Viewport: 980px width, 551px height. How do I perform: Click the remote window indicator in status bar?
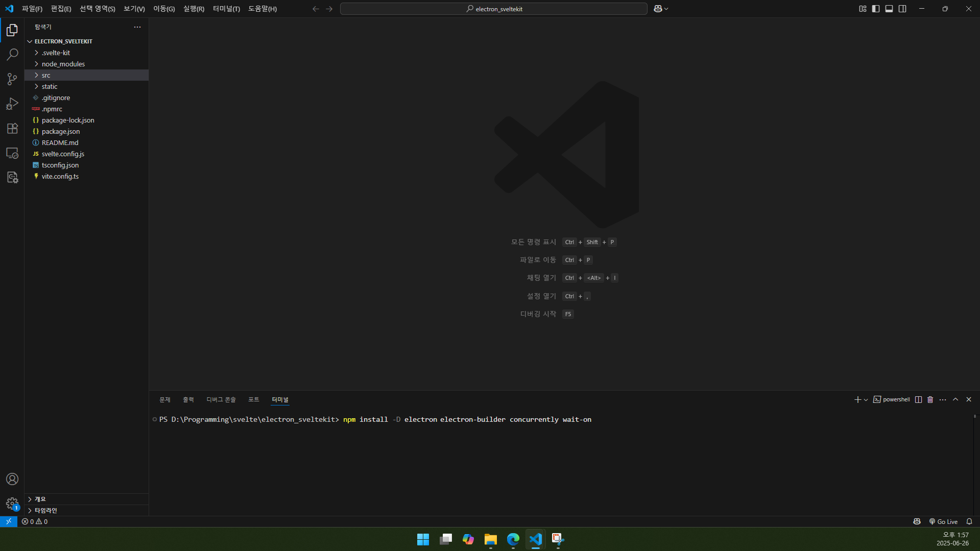9,521
